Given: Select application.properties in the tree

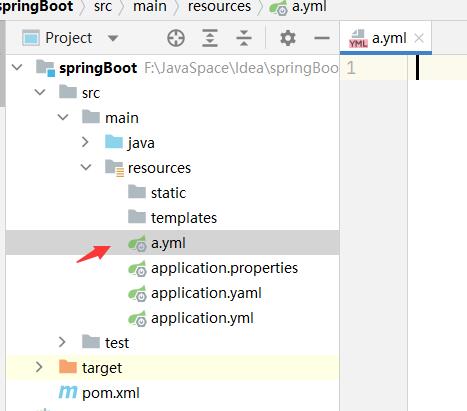Looking at the screenshot, I should click(224, 268).
